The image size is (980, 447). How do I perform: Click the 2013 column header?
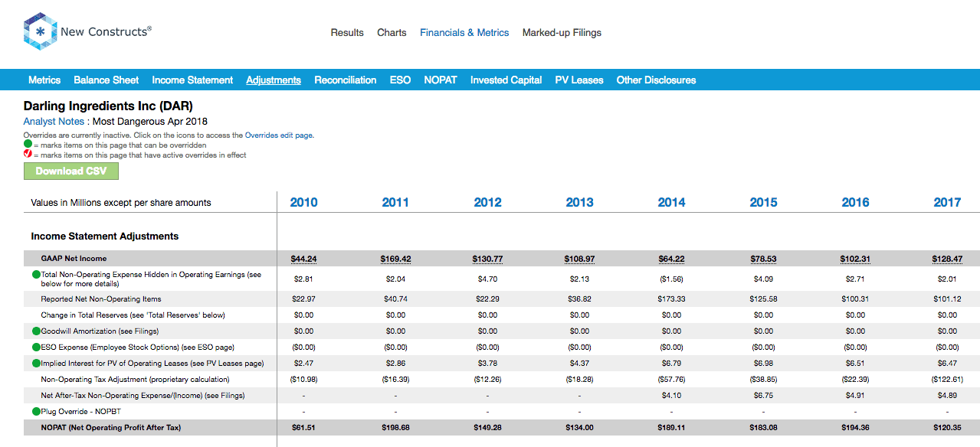click(x=579, y=202)
